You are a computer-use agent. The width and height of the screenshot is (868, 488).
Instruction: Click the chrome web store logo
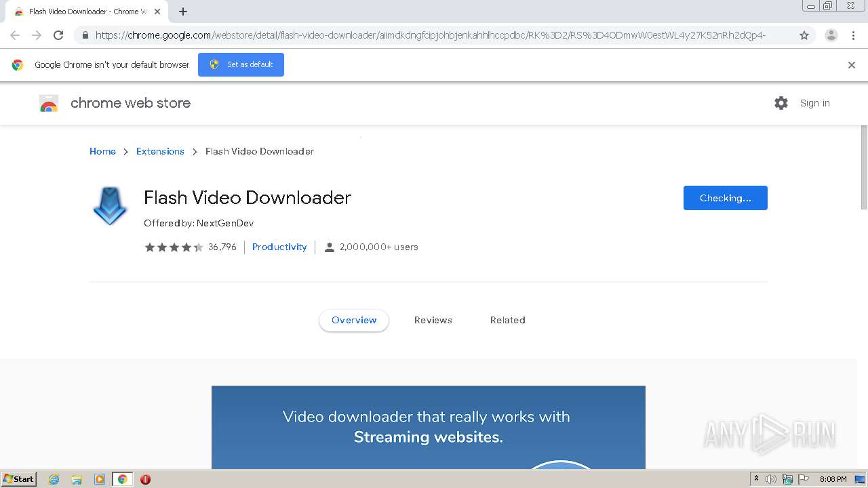pyautogui.click(x=115, y=103)
